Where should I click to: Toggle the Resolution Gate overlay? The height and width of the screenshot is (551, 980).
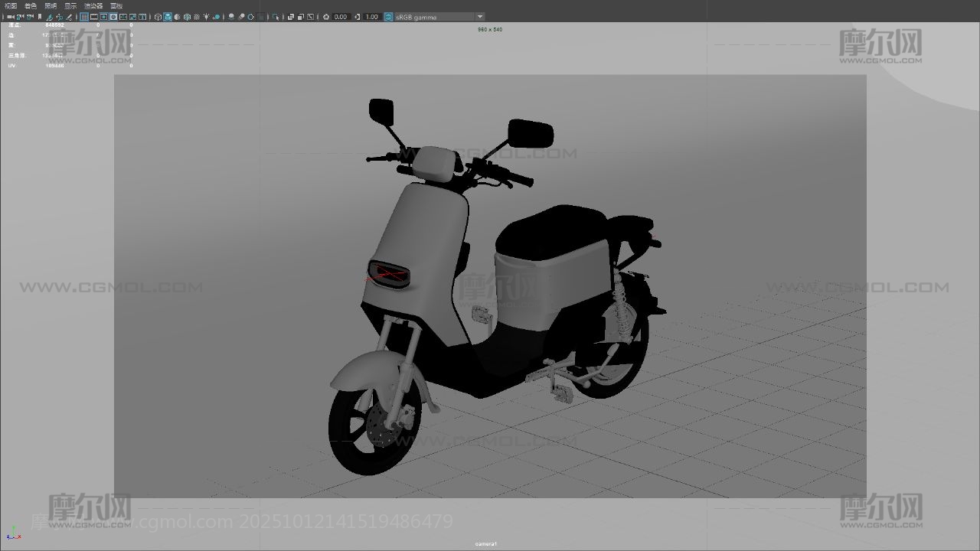coord(103,17)
